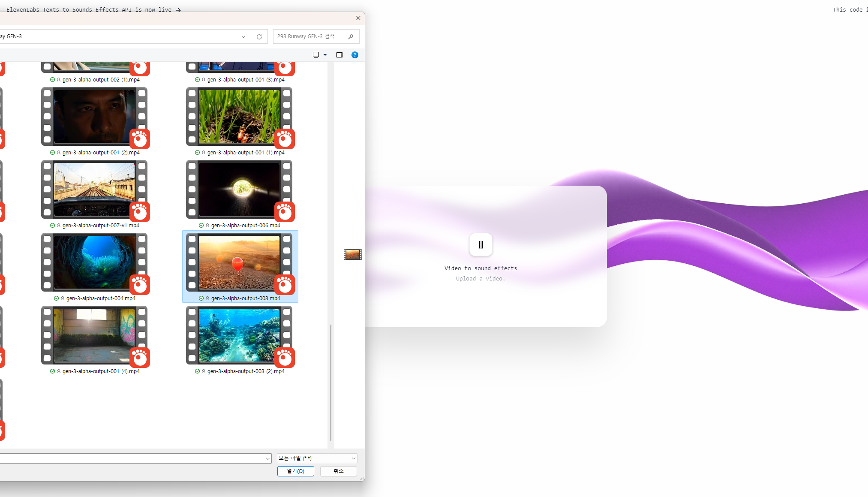This screenshot has height=497, width=868.
Task: Click the small preview video thumbnail
Action: click(352, 255)
